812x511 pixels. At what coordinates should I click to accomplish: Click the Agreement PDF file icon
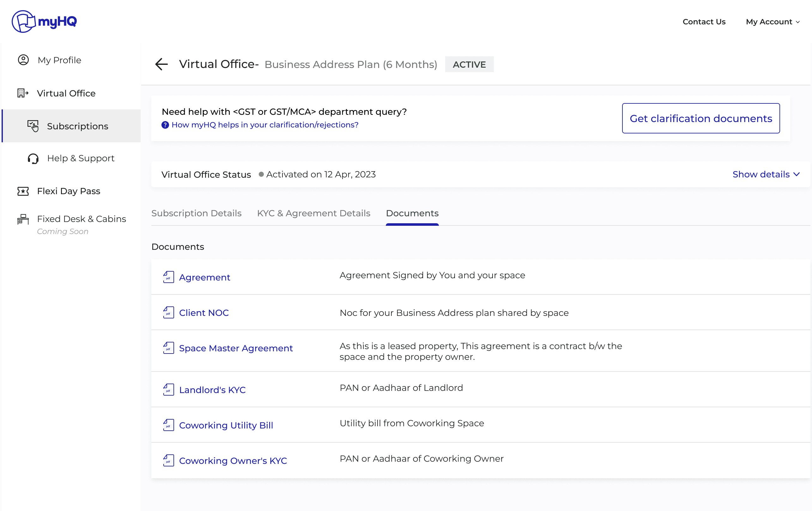click(x=168, y=277)
